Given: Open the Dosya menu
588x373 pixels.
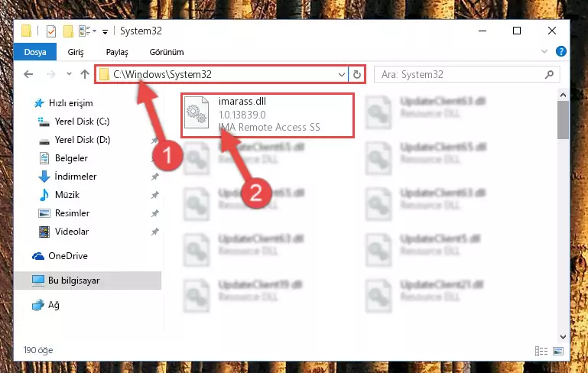Looking at the screenshot, I should [35, 52].
